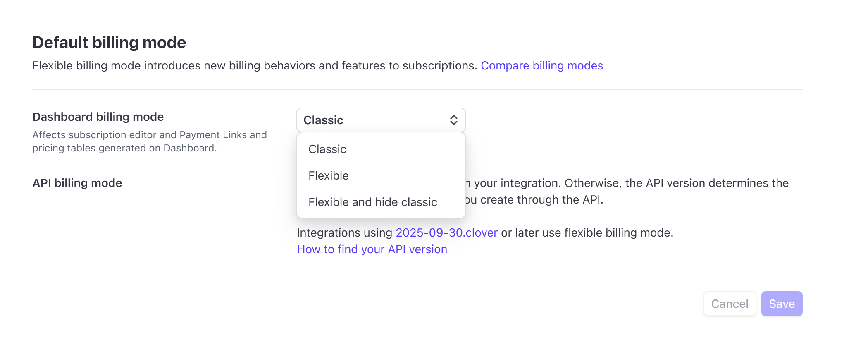Viewport: 868px width, 345px height.
Task: Click the Flexible billing mode introduces sentence
Action: [255, 65]
